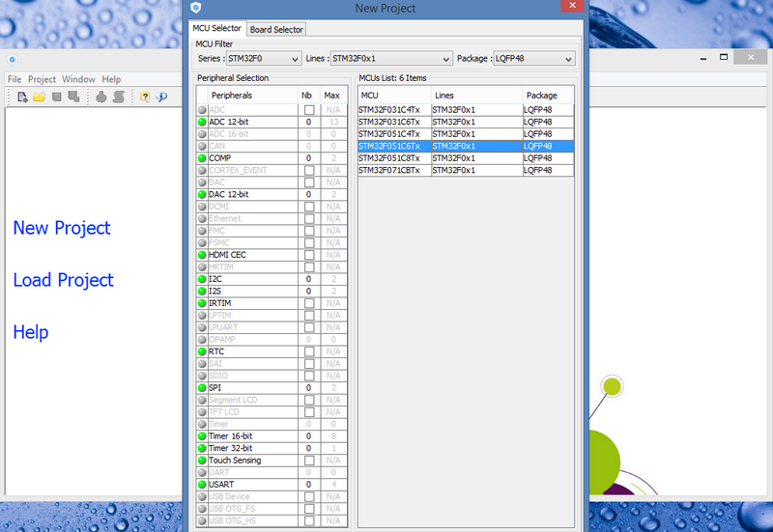Screen dimensions: 773x532
Task: Click the Save Project toolbar icon
Action: pyautogui.click(x=57, y=97)
